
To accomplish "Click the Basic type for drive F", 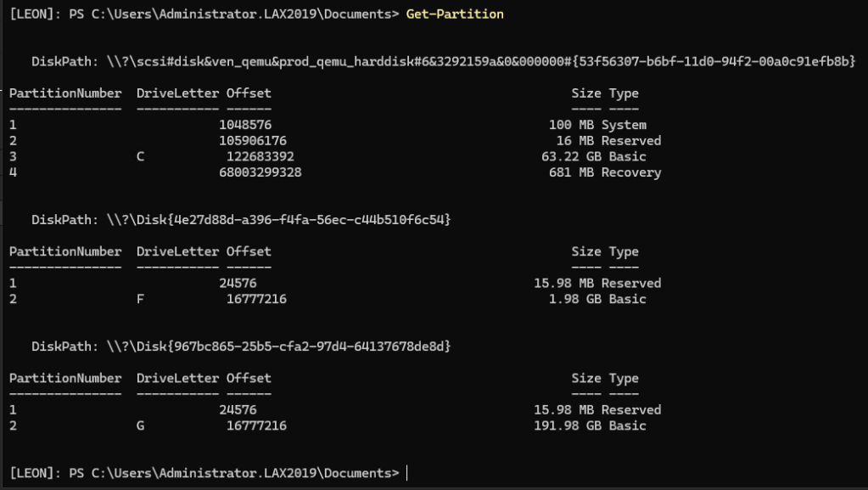I will [x=628, y=299].
